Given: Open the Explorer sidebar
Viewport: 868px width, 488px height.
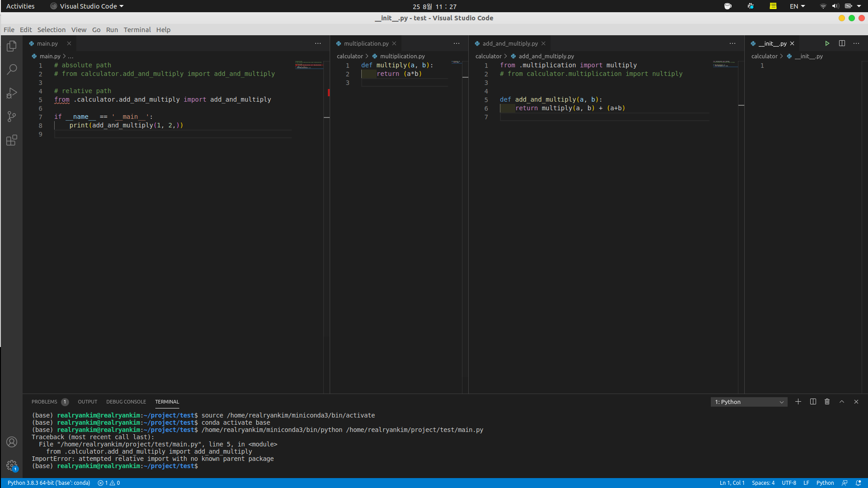Looking at the screenshot, I should [12, 46].
